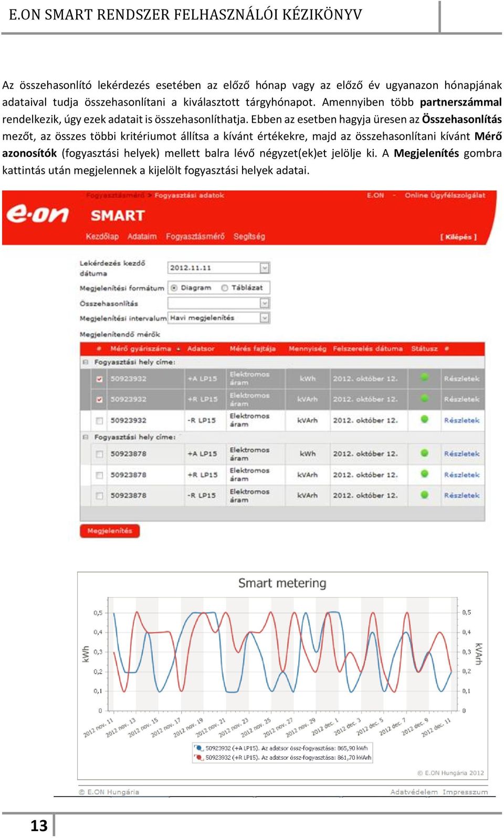Click green status dot in 50923878 -R LP15 row
The width and height of the screenshot is (504, 838).
coord(424,495)
